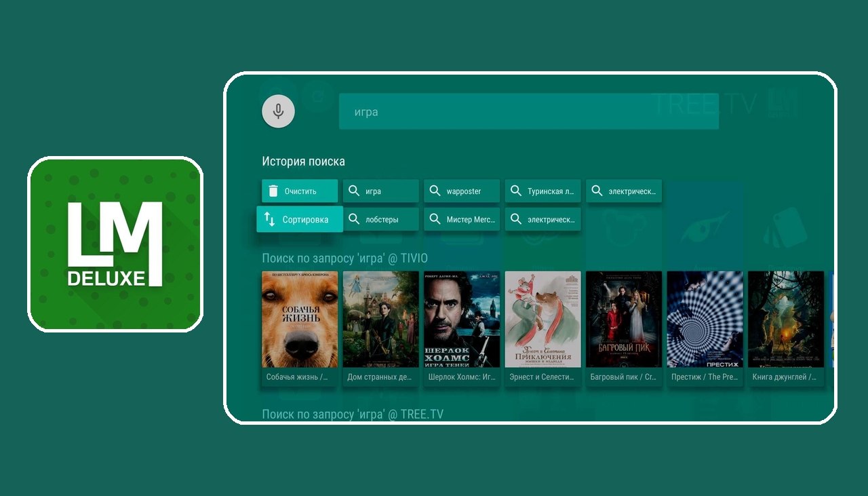The width and height of the screenshot is (868, 496).
Task: Open 'Эрнест и Селестина' movie poster
Action: [543, 319]
